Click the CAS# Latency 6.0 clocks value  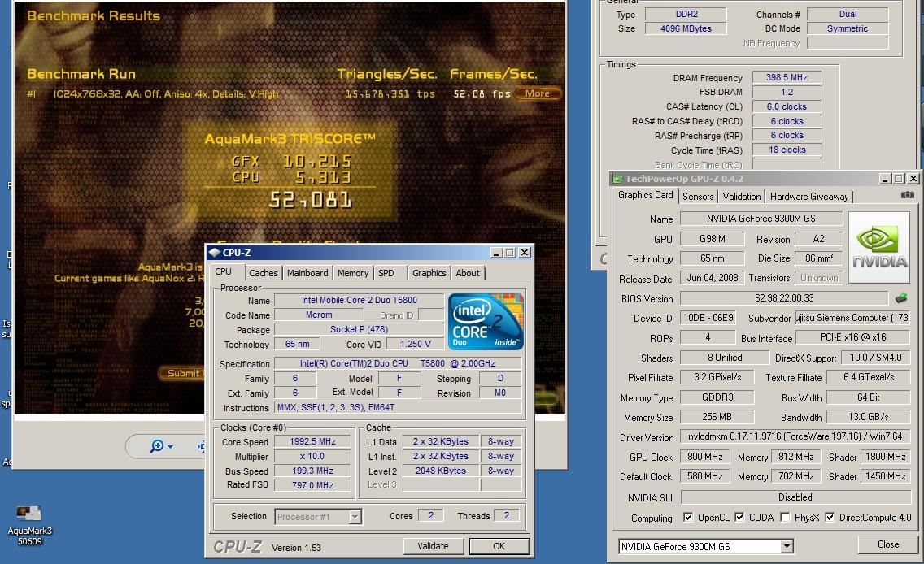[x=787, y=106]
